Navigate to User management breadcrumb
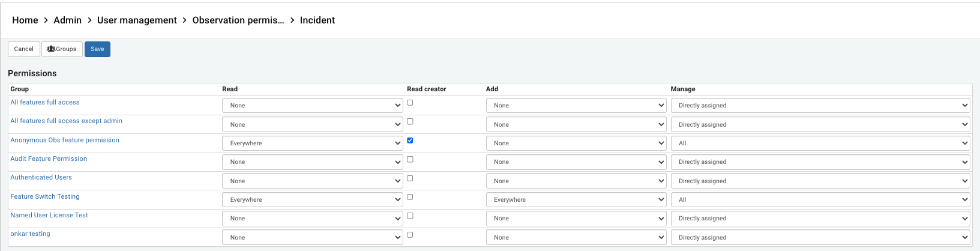This screenshot has height=251, width=980. 137,20
